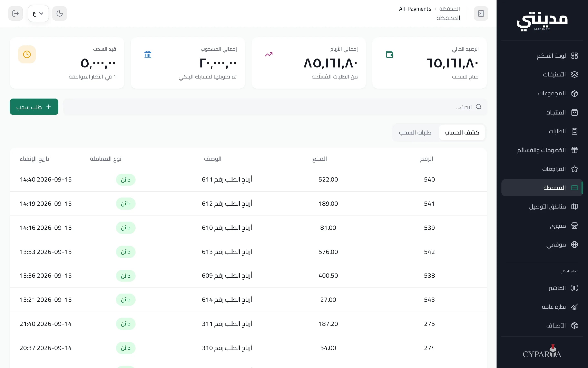
Task: Toggle dark mode with moon icon
Action: (x=60, y=13)
